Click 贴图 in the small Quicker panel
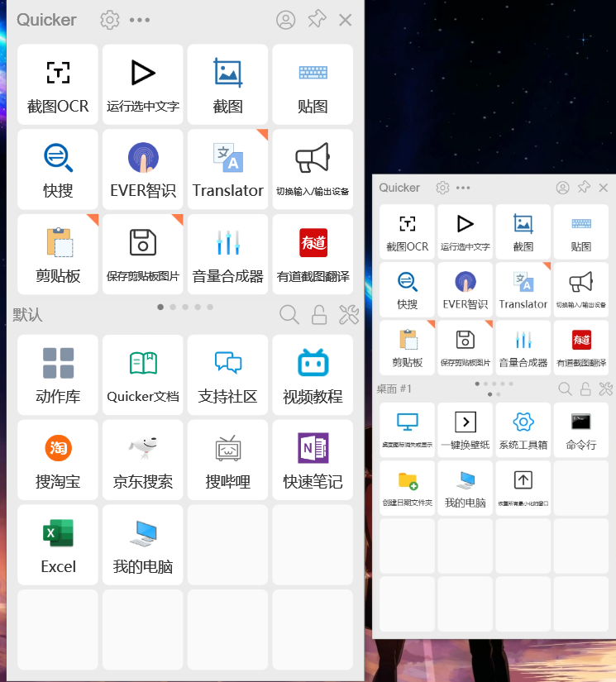This screenshot has height=682, width=616. pos(580,231)
